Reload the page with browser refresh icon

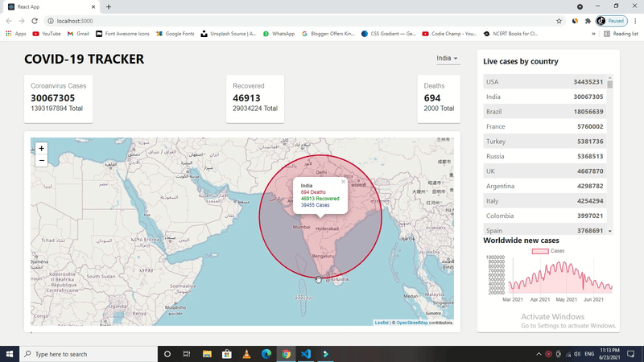(x=35, y=21)
